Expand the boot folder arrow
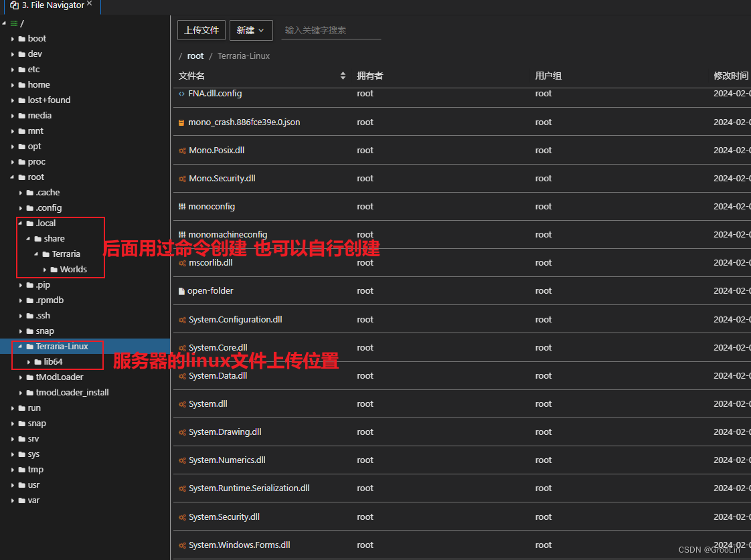 click(x=13, y=39)
